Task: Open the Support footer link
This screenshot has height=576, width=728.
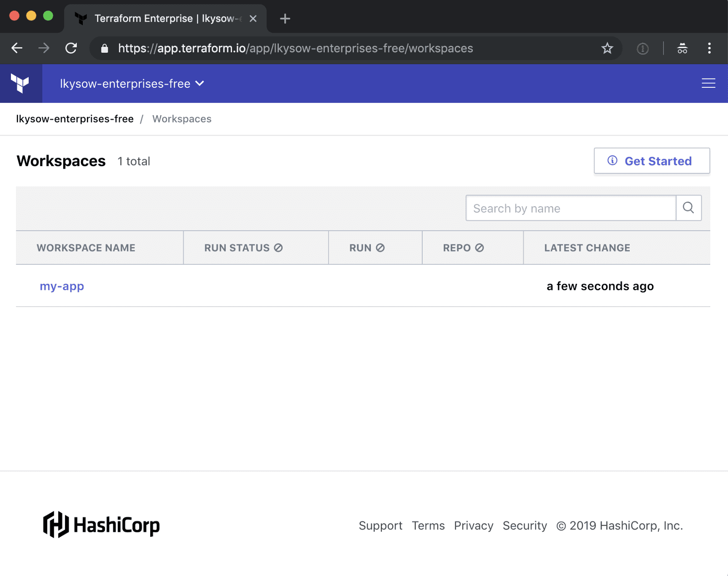Action: [x=380, y=525]
